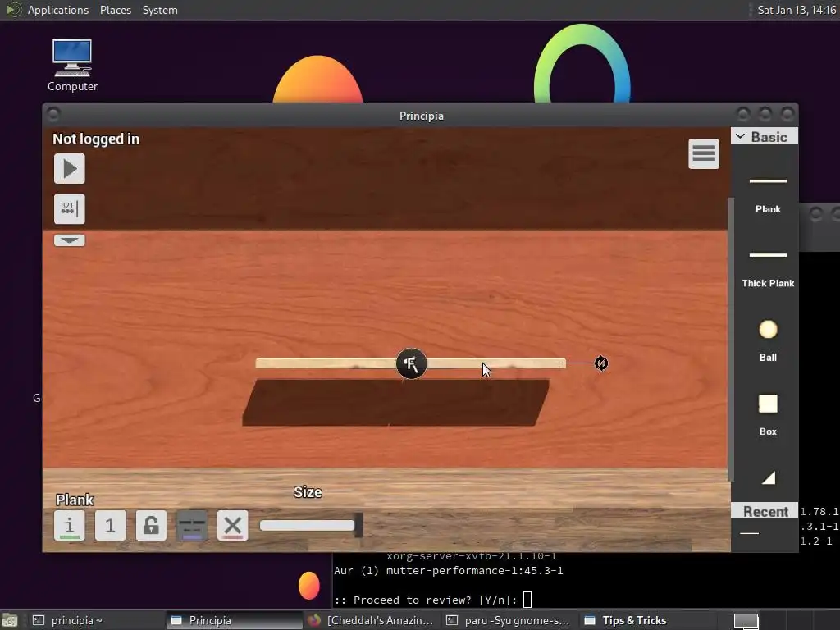This screenshot has width=840, height=630.
Task: Select the Thick Plank object
Action: (x=768, y=269)
